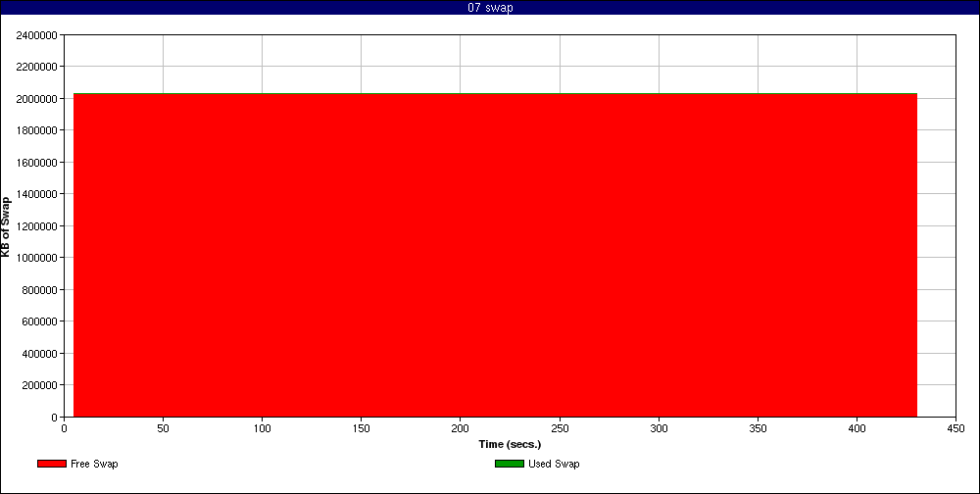
Task: Click the 1800000 y-axis value
Action: tap(35, 130)
